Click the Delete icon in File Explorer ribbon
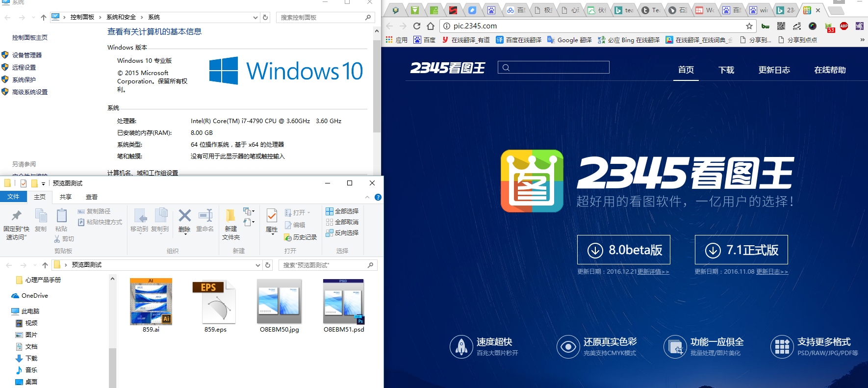The height and width of the screenshot is (388, 868). (x=185, y=216)
